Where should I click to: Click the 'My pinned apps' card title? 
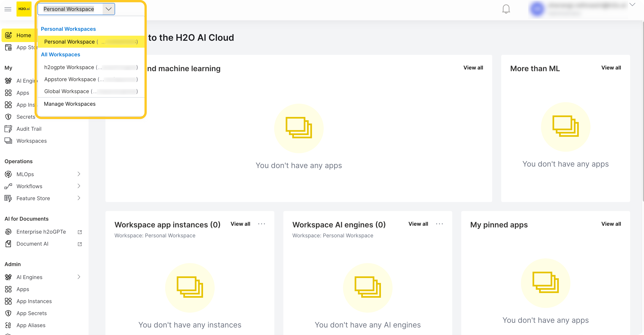coord(499,225)
